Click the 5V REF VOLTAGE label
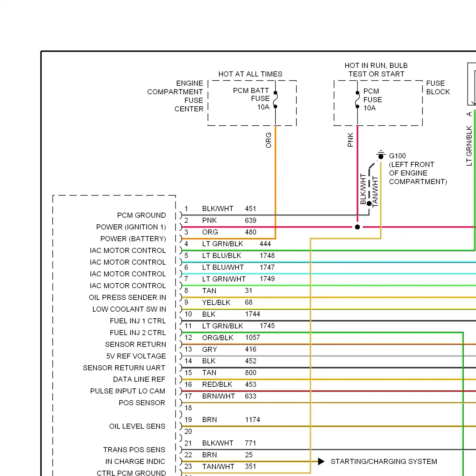Viewport: 476px width, 476px height. point(136,356)
